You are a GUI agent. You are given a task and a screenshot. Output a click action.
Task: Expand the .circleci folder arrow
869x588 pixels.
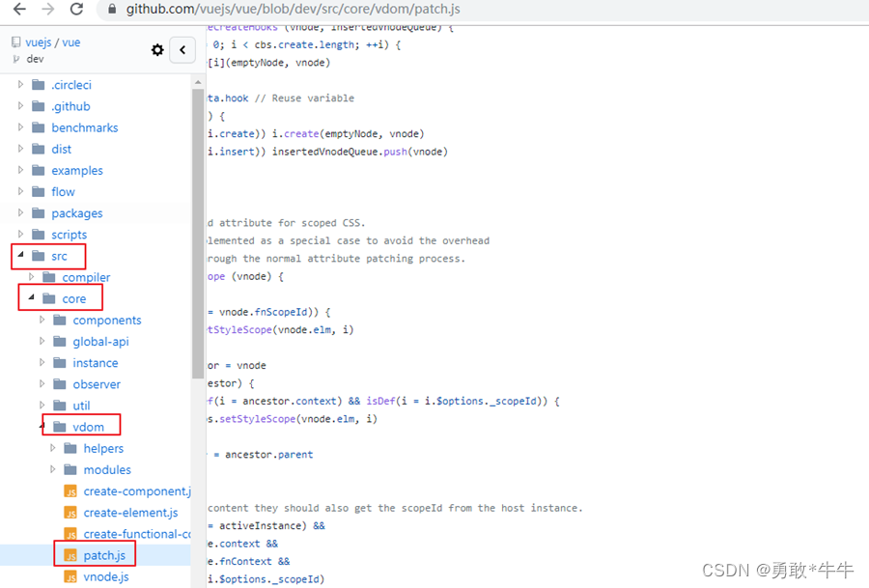click(20, 84)
